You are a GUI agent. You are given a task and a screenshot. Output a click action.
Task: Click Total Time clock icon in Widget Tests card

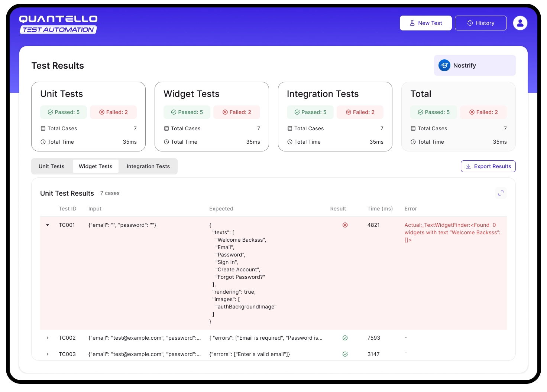click(x=166, y=142)
